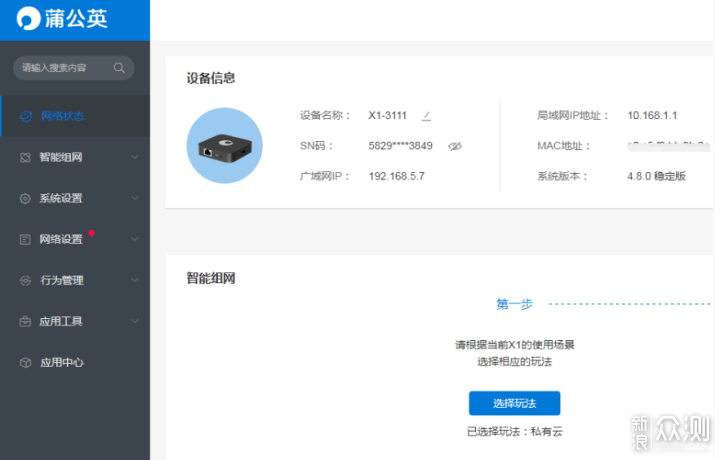
Task: Toggle SN码 visibility eye icon
Action: click(455, 146)
